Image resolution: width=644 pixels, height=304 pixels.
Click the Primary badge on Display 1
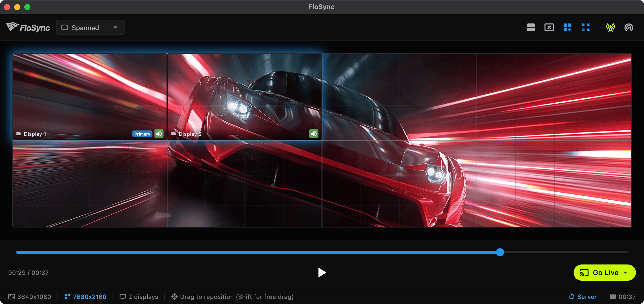(x=142, y=134)
